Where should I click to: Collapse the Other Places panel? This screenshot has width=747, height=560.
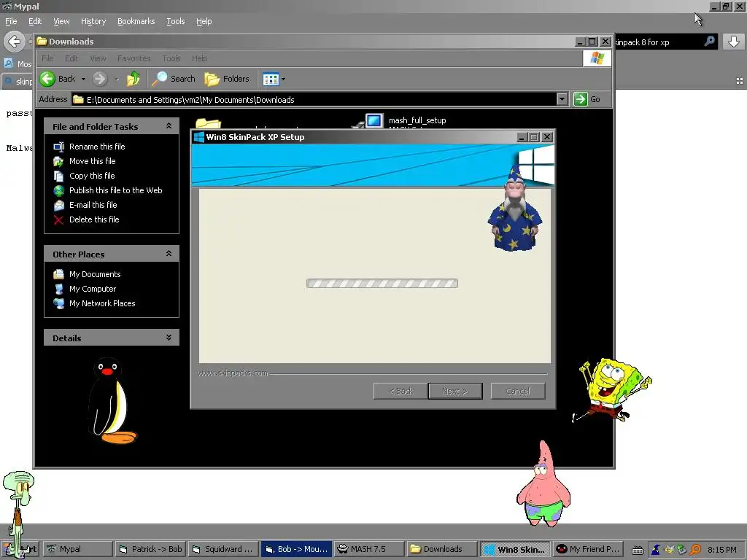coord(169,254)
